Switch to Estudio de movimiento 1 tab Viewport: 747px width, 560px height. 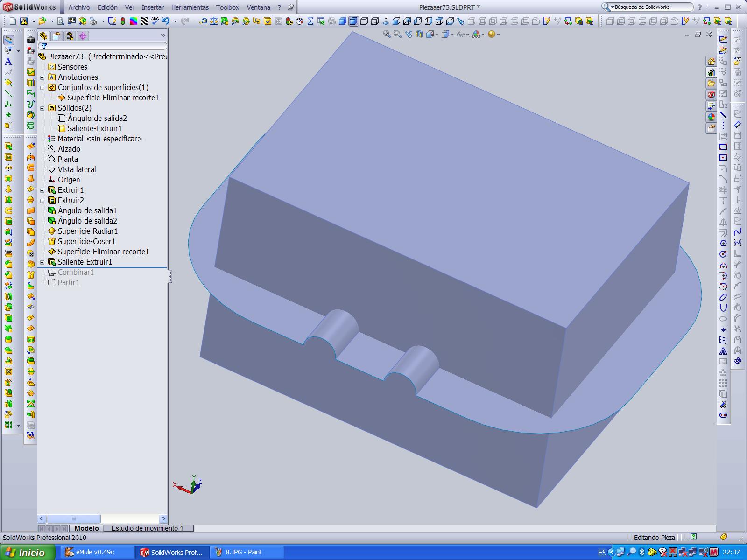click(148, 528)
